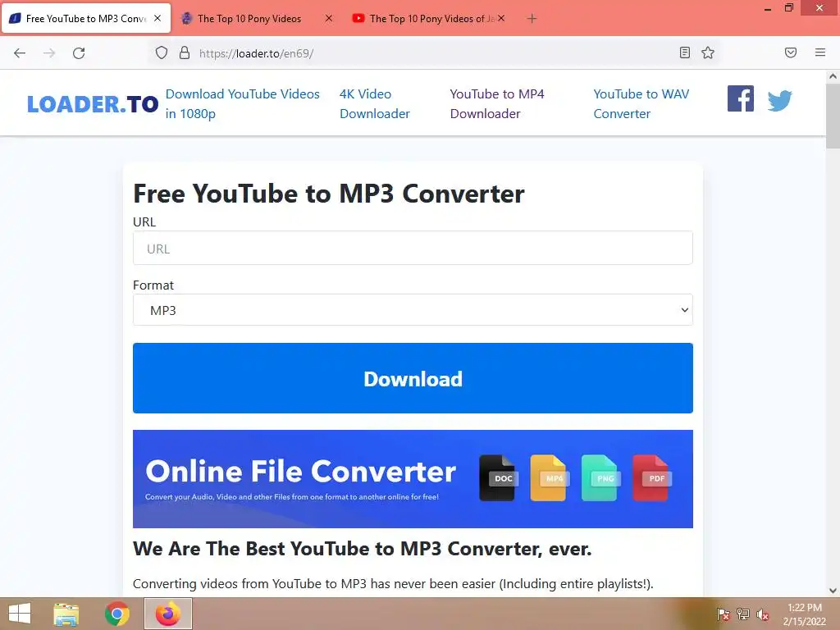Viewport: 840px width, 630px height.
Task: Open the Firefox hamburger menu
Action: (820, 52)
